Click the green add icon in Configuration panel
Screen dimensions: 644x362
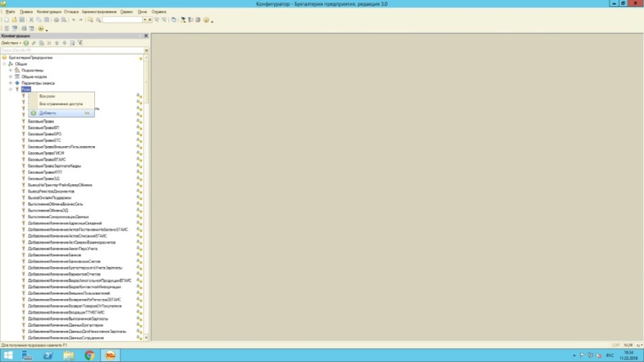[26, 43]
